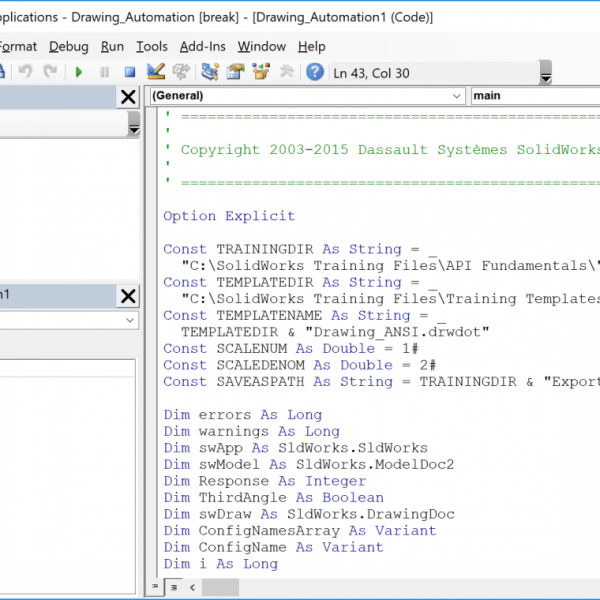Click the blue Reset stop icon
This screenshot has height=600, width=600.
[130, 72]
